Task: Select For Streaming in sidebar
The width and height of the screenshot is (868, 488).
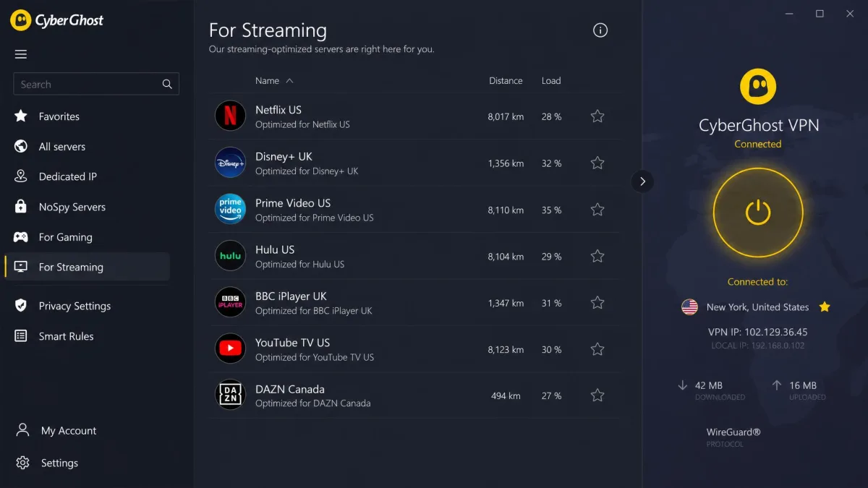Action: [x=87, y=267]
